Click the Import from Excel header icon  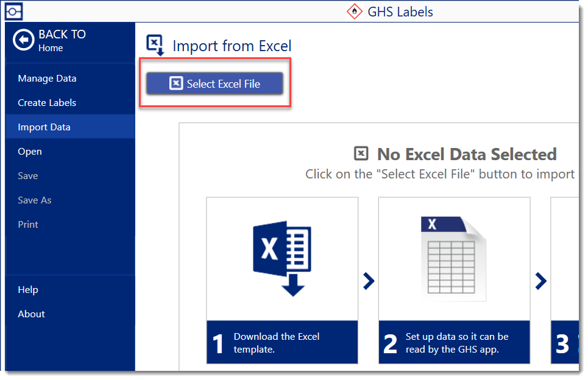tap(155, 46)
